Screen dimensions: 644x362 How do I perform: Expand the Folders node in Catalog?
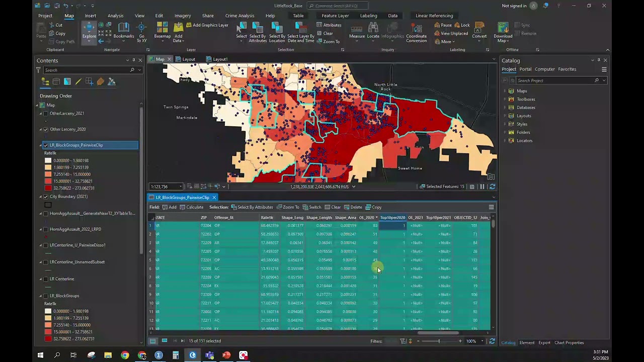click(505, 132)
